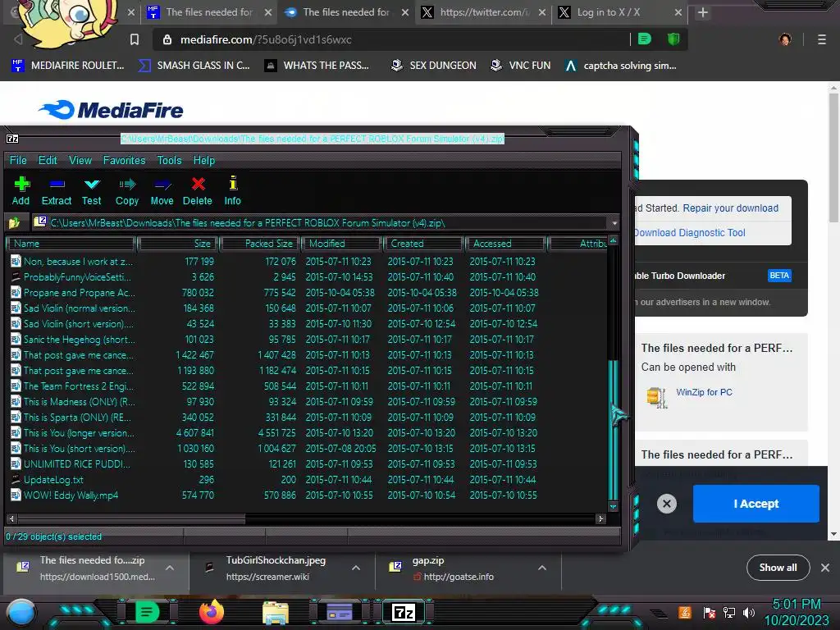Close the downloads bar with X
840x630 pixels.
point(825,568)
